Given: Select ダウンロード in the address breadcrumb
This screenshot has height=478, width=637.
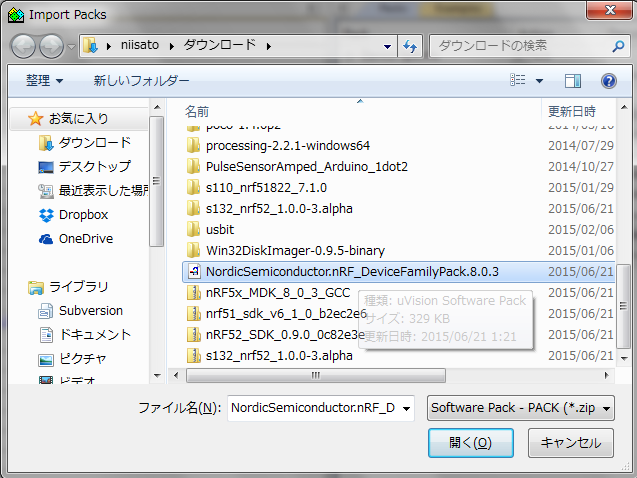Looking at the screenshot, I should (x=220, y=45).
